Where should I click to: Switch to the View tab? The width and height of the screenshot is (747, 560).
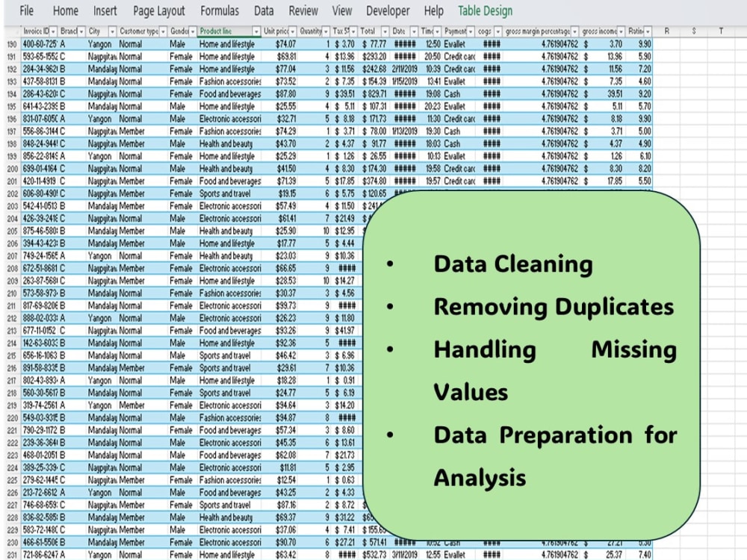(x=341, y=10)
